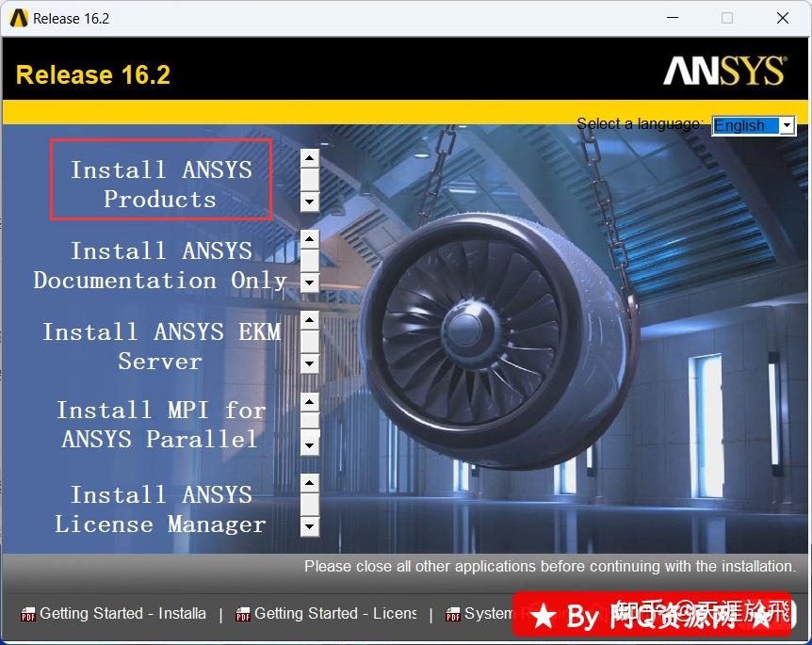Click Install ANSYS Documentation Only
The height and width of the screenshot is (645, 812).
coord(160,265)
